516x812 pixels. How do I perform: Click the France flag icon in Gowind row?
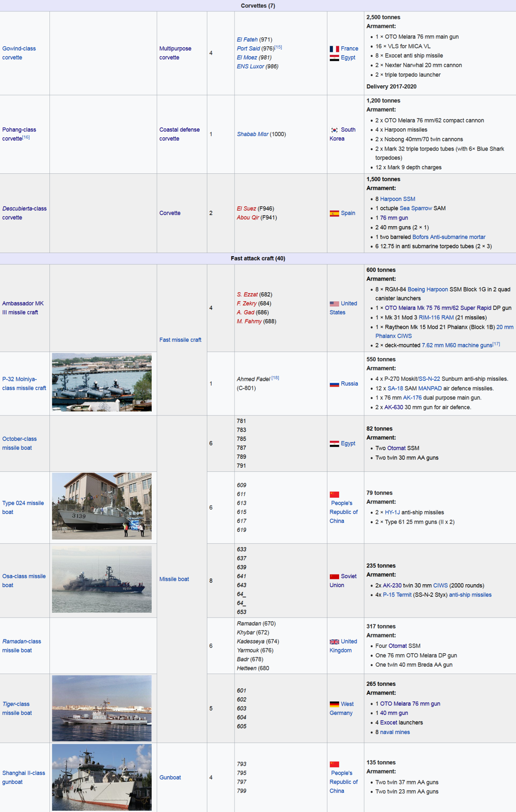point(334,49)
